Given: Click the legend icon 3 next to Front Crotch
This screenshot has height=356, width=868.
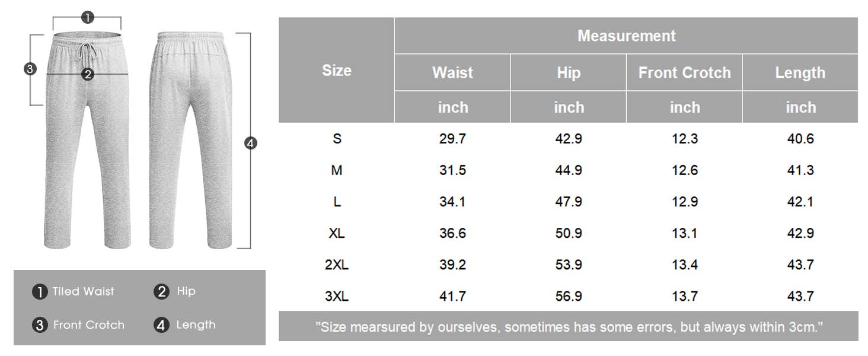Looking at the screenshot, I should click(40, 325).
